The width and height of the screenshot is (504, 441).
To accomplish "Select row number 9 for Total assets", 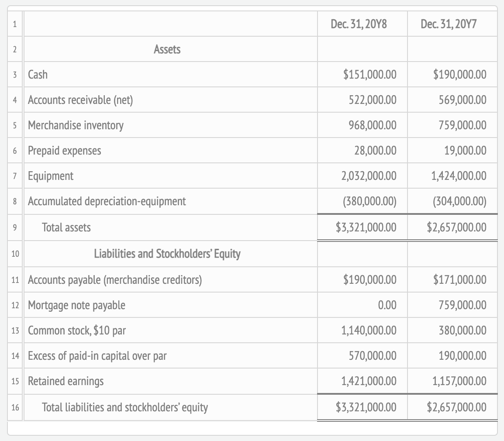I will [x=14, y=227].
